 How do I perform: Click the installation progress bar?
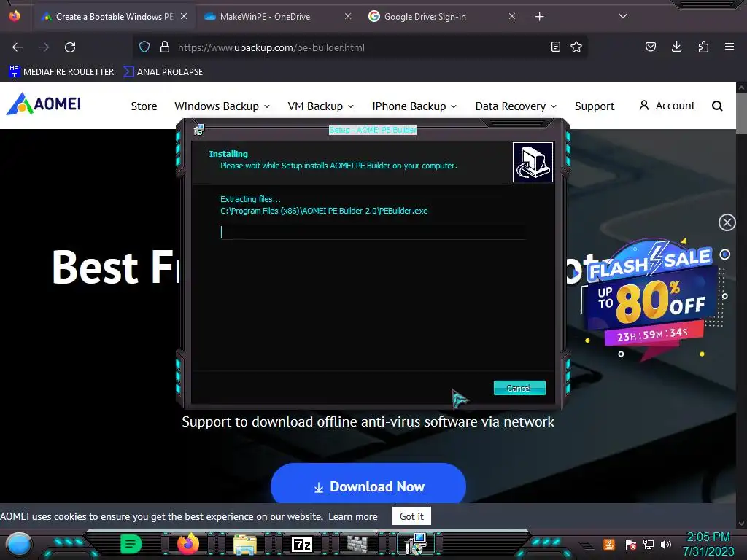(x=373, y=232)
